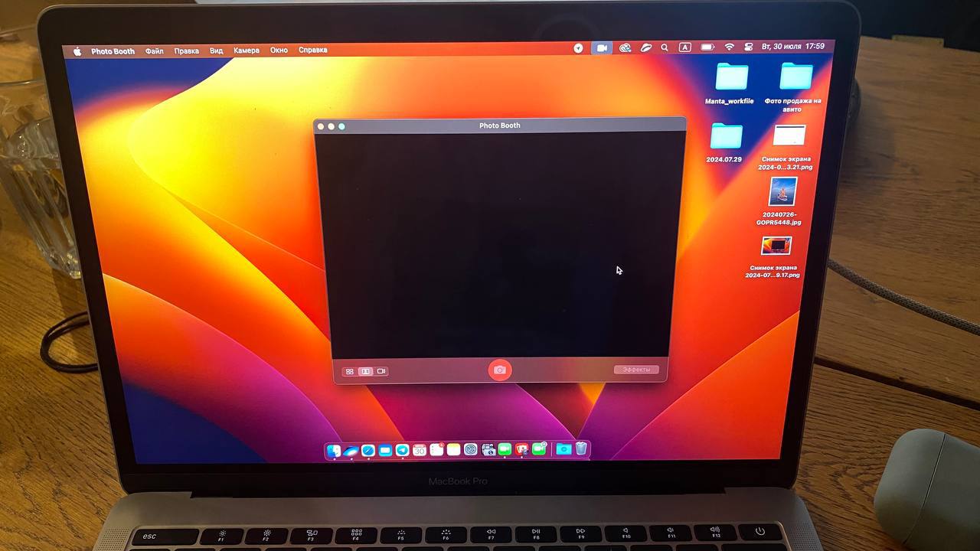The height and width of the screenshot is (551, 980).
Task: Open Reminders from the Dock
Action: 436,450
